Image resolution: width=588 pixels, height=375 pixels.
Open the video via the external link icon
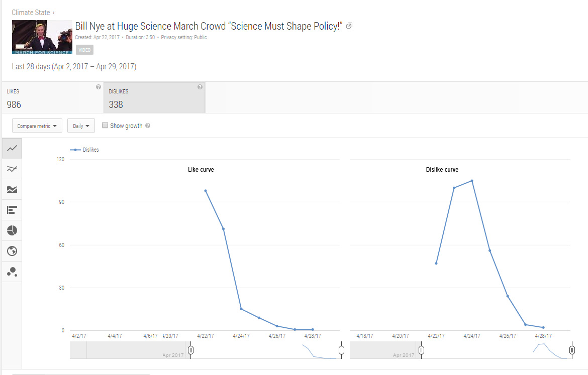pyautogui.click(x=349, y=26)
